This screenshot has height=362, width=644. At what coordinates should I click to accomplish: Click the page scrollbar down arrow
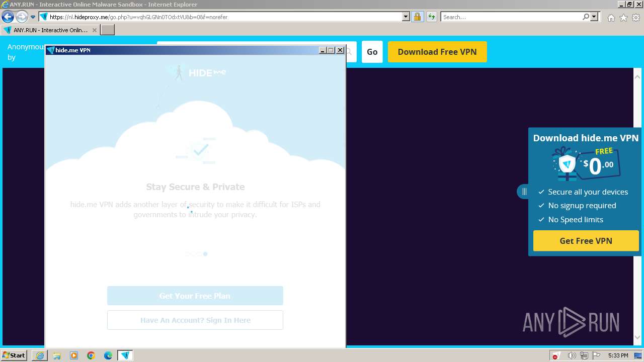[637, 338]
